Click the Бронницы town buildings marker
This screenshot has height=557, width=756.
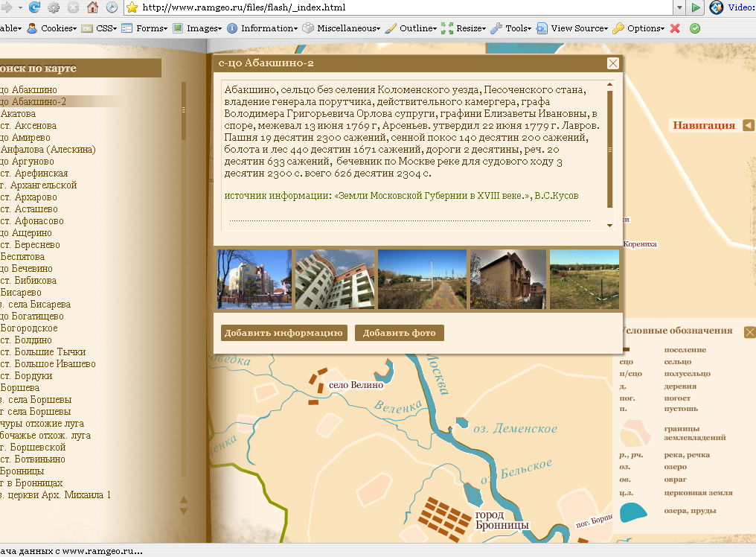(x=444, y=519)
